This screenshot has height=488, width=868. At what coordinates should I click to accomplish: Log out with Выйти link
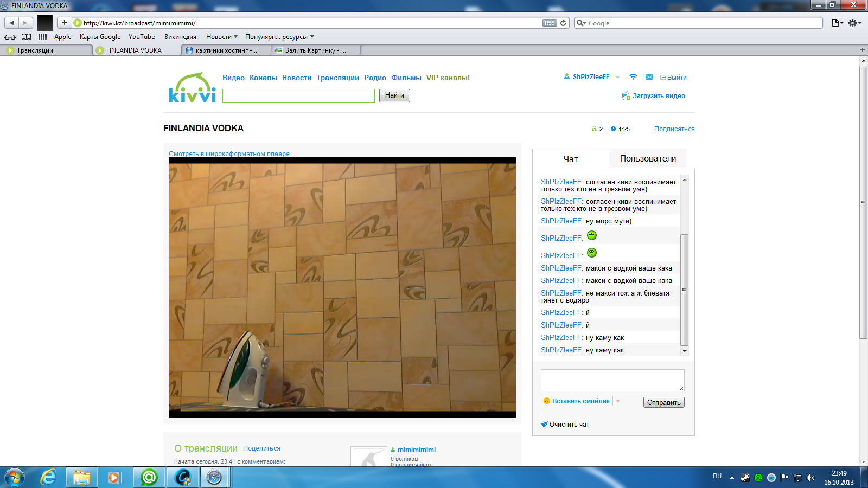(x=676, y=78)
